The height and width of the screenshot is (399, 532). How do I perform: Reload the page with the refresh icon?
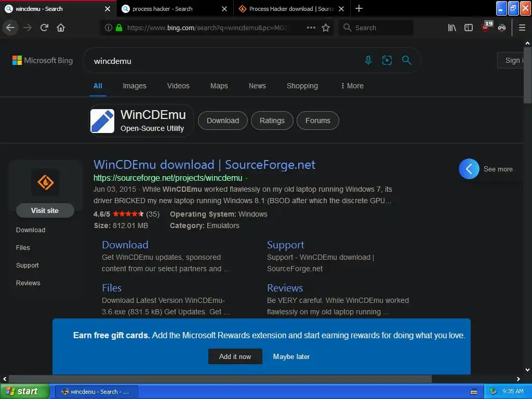click(x=44, y=28)
